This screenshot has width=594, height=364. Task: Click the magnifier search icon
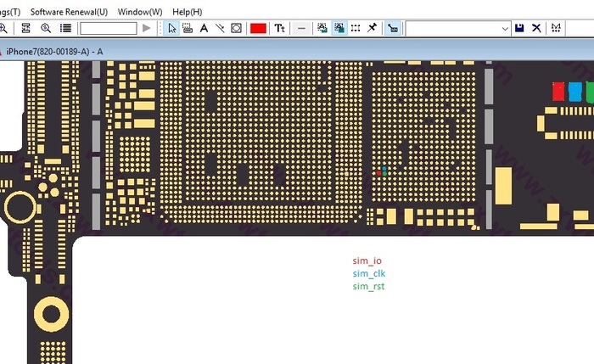46,28
